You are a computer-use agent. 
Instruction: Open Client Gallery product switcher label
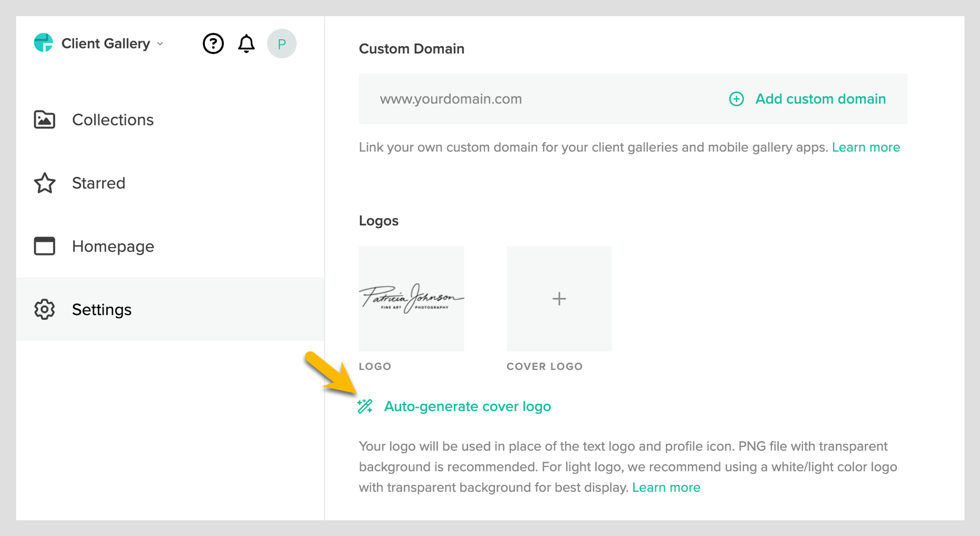pyautogui.click(x=105, y=44)
